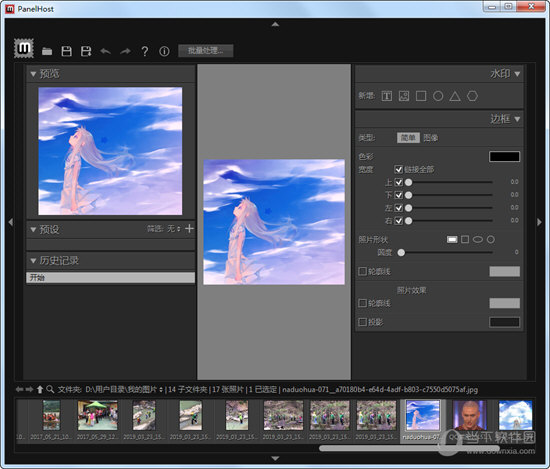The height and width of the screenshot is (469, 550).
Task: Enable 轮廓线 checkbox above 照片效果
Action: coord(362,271)
